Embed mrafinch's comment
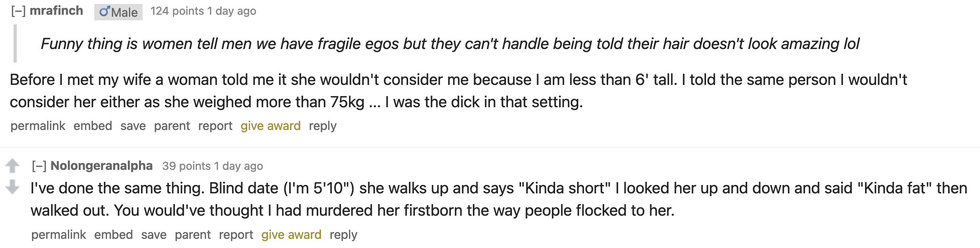Image resolution: width=980 pixels, height=248 pixels. [93, 126]
